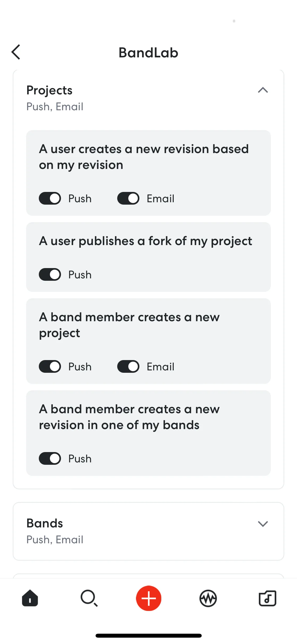
Task: Turn off Push for published fork
Action: [50, 274]
